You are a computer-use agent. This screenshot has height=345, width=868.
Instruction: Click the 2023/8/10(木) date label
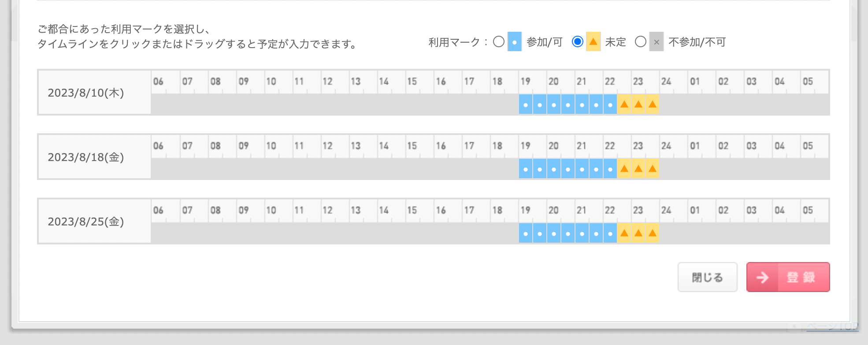click(x=86, y=93)
